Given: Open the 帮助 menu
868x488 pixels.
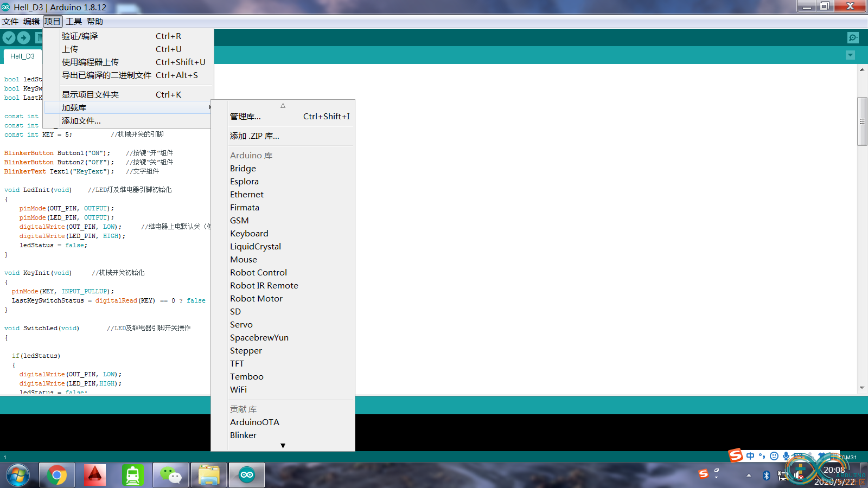Looking at the screenshot, I should click(95, 22).
